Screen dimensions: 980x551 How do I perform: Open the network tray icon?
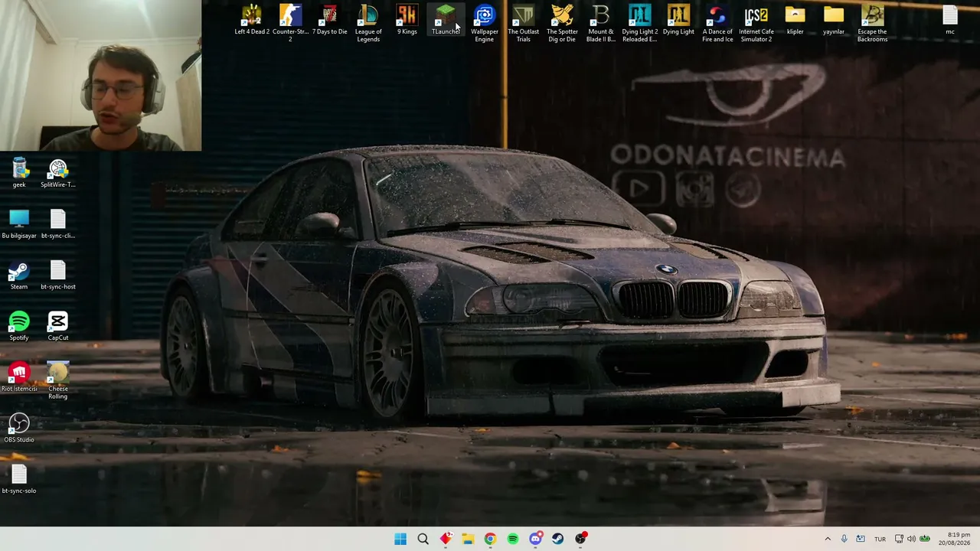click(x=900, y=539)
